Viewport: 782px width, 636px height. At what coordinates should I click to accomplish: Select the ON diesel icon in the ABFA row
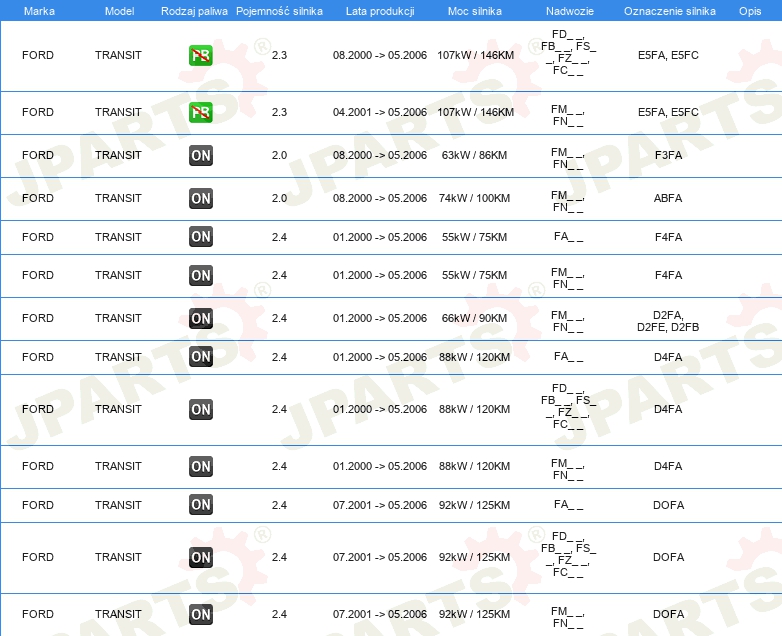click(x=200, y=199)
